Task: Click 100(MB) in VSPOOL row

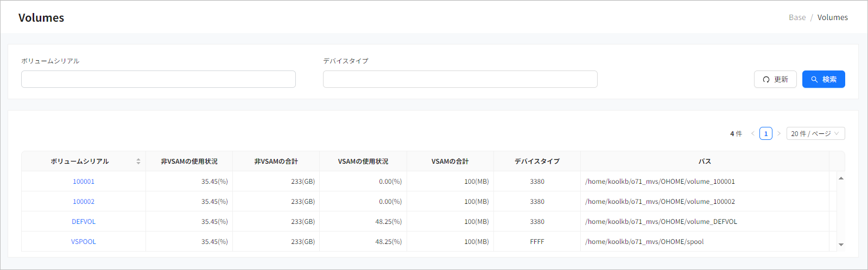Action: (477, 242)
